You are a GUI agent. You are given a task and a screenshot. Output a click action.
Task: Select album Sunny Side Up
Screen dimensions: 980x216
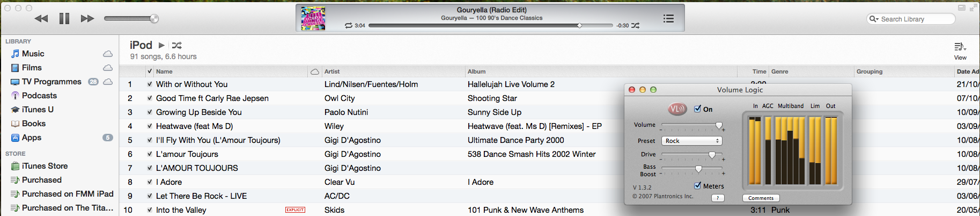494,112
